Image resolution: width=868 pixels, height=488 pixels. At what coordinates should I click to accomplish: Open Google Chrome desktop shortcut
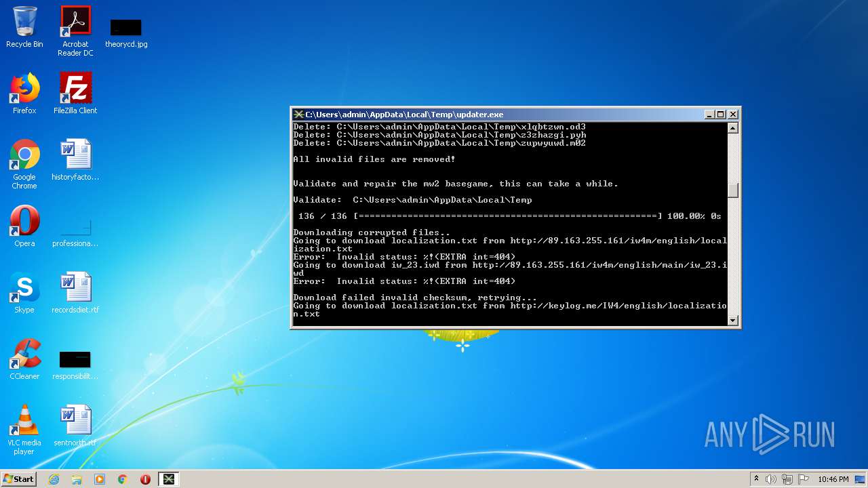click(24, 164)
